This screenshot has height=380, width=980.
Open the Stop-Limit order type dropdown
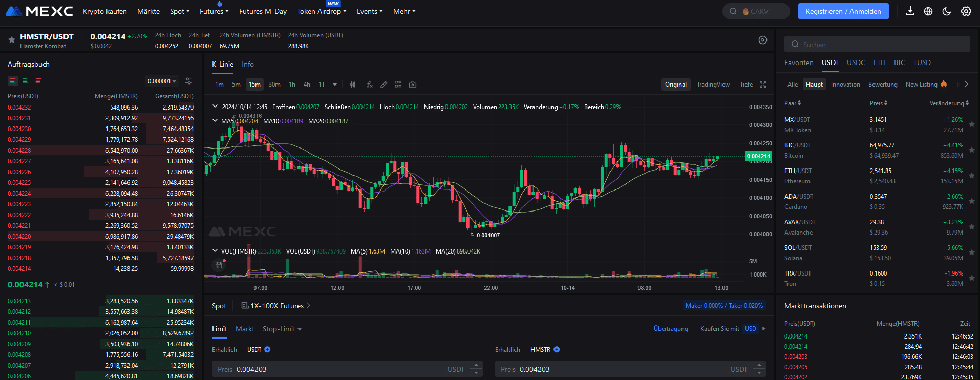click(x=282, y=329)
